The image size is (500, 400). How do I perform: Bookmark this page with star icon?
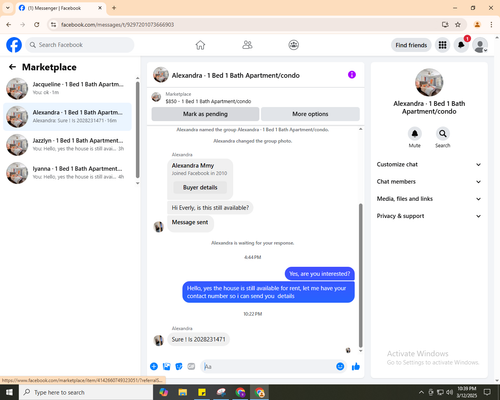pos(458,25)
